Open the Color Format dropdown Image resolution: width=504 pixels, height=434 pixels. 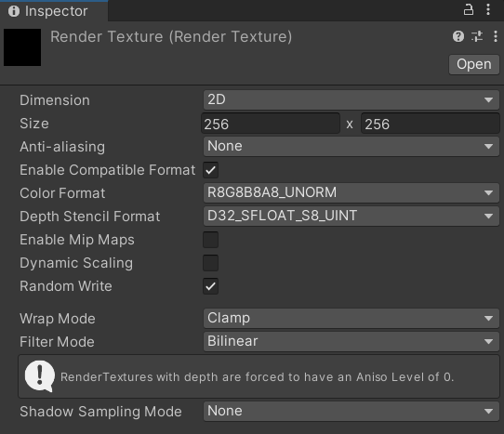pos(351,192)
